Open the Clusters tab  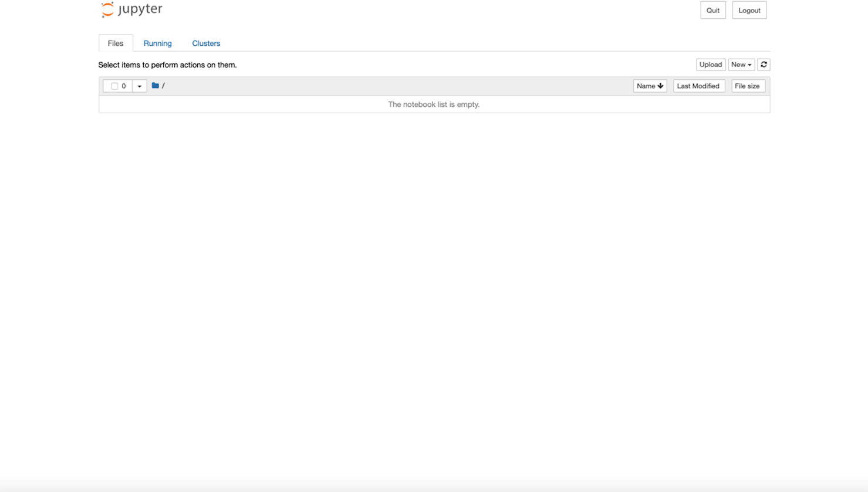205,43
